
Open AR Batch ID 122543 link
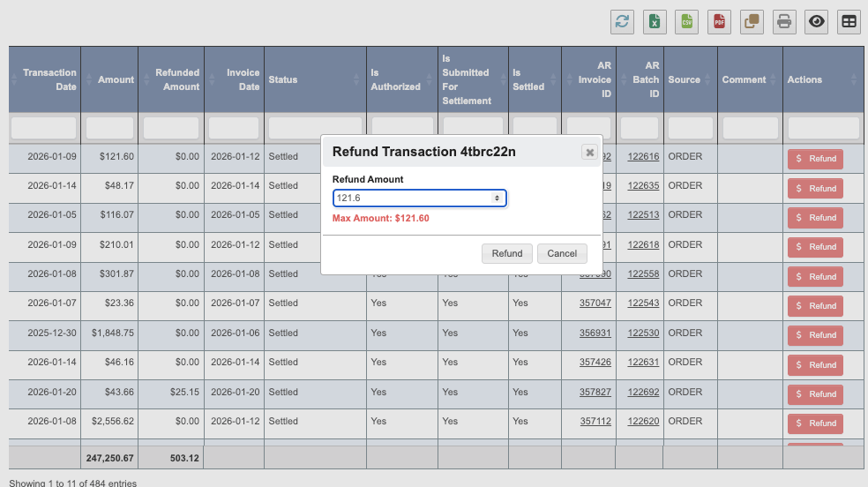click(x=643, y=303)
